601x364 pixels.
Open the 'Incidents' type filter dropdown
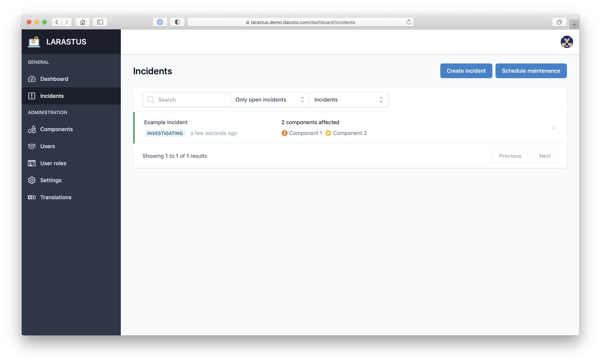coord(349,100)
